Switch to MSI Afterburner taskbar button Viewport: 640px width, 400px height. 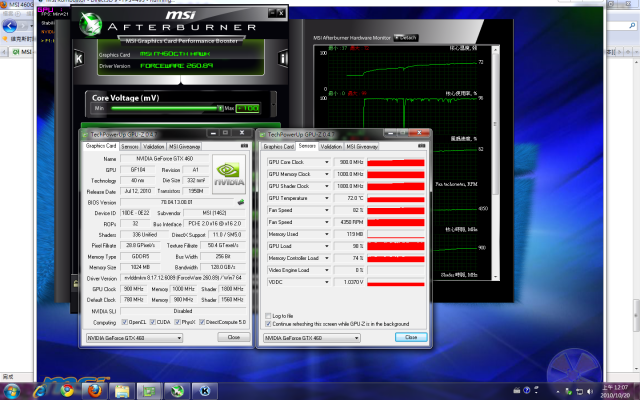(x=177, y=391)
